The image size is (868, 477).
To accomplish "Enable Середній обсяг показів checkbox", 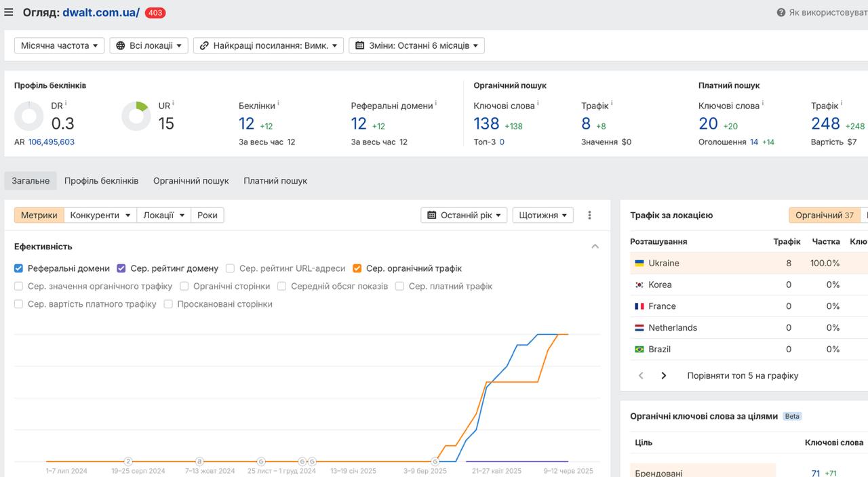I will [x=281, y=286].
